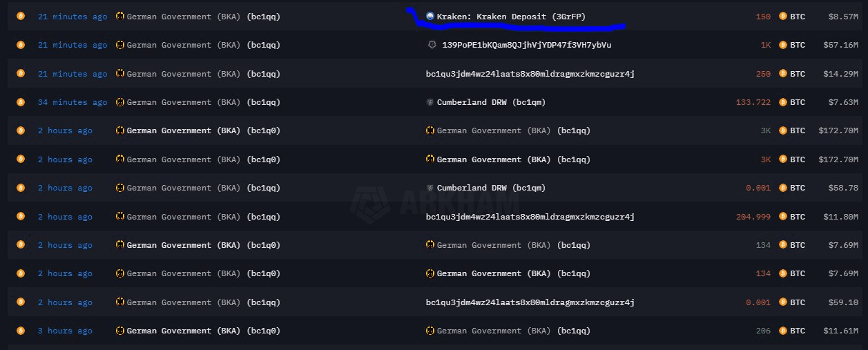Click the recipient German Government emblem in the $11.61M row

pos(430,331)
